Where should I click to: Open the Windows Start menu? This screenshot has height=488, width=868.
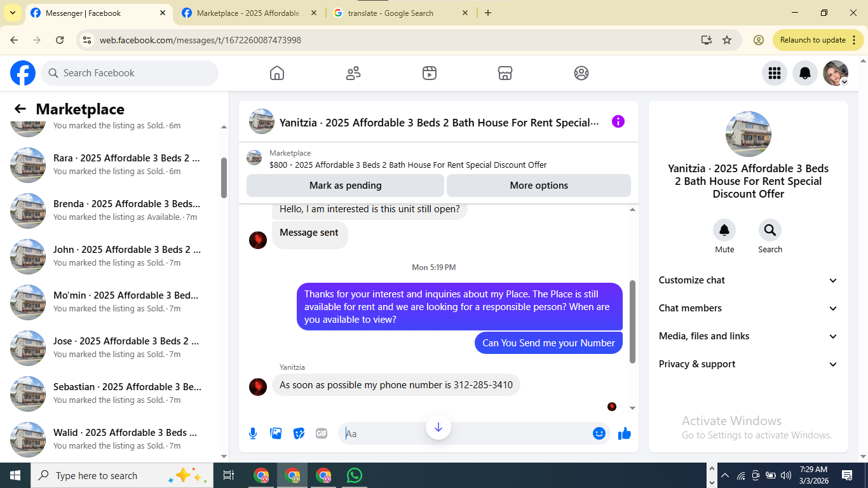click(x=15, y=475)
